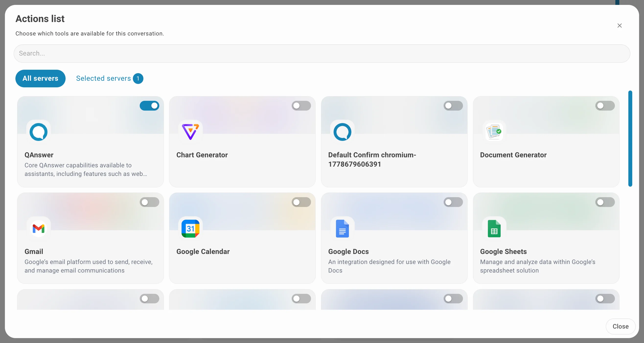Viewport: 644px width, 343px height.
Task: Click the Gmail email platform description
Action: point(89,266)
